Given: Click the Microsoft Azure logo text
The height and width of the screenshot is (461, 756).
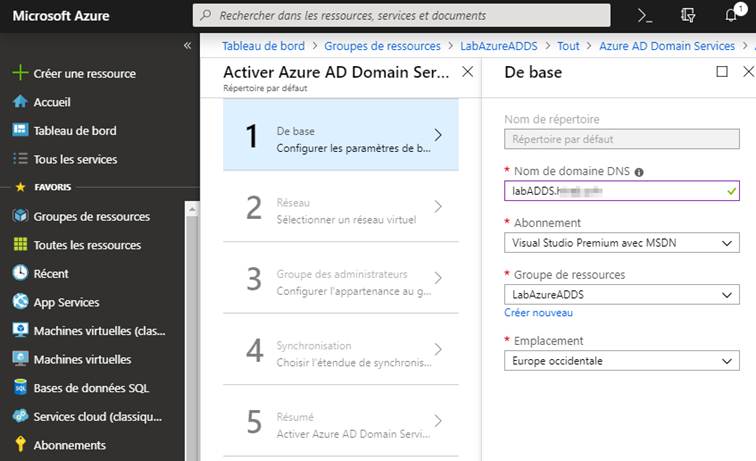Looking at the screenshot, I should coord(61,15).
